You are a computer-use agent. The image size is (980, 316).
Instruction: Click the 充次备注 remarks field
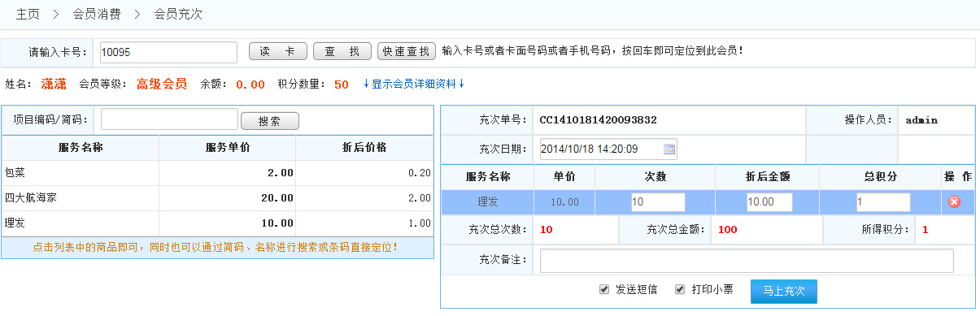click(747, 261)
